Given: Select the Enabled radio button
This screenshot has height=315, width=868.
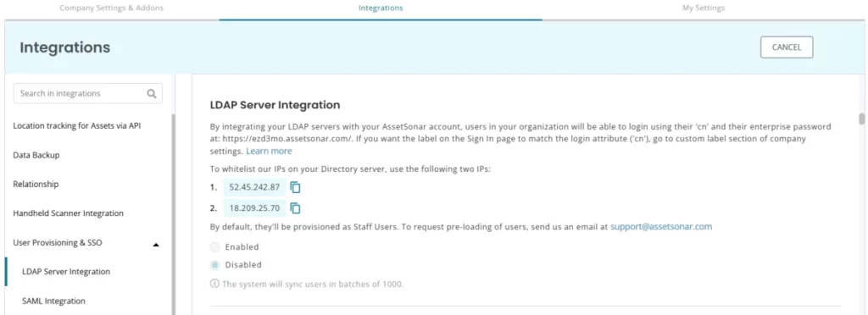Looking at the screenshot, I should coord(214,247).
